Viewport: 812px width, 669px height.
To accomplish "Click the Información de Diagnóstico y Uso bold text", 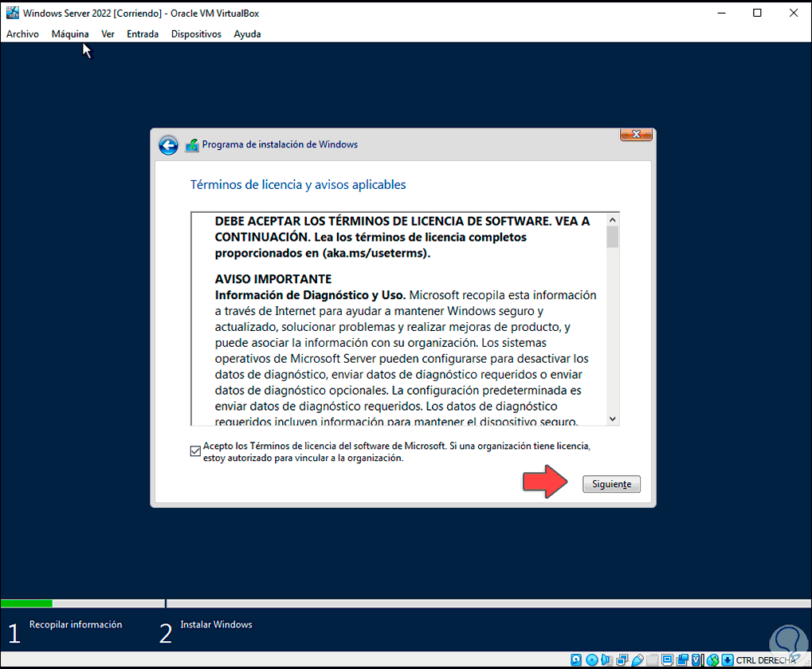I will (310, 295).
